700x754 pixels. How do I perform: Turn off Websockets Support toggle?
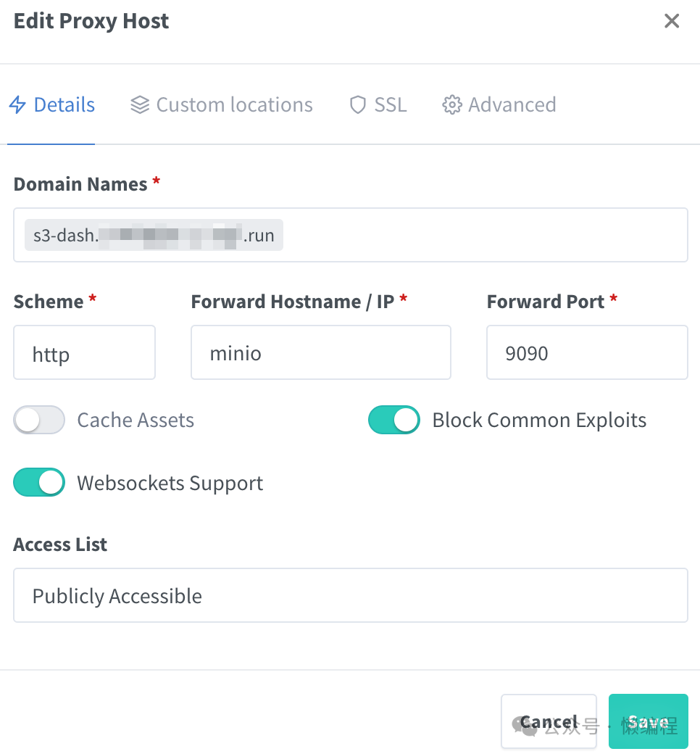39,482
